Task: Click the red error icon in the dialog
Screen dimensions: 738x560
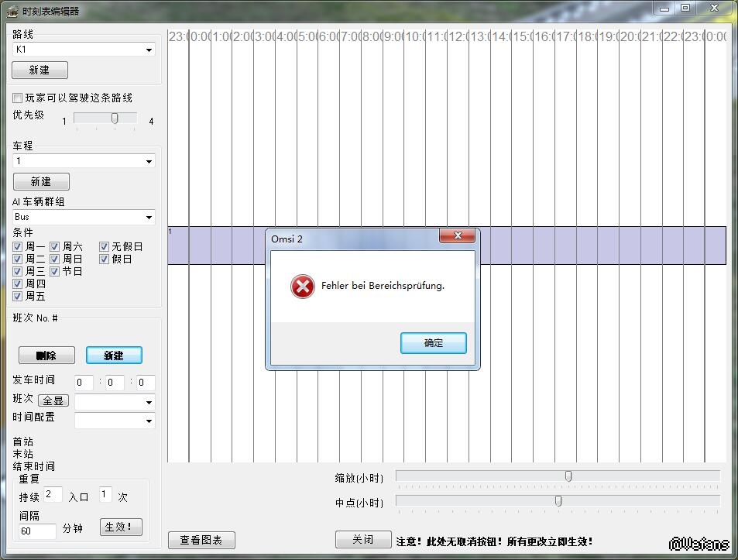Action: pyautogui.click(x=302, y=286)
